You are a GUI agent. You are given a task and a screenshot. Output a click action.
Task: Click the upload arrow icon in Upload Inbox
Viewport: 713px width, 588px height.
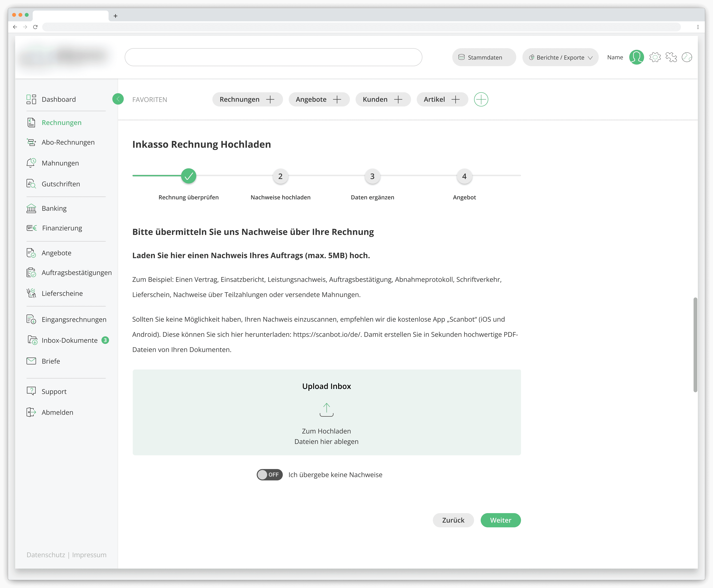pyautogui.click(x=326, y=409)
